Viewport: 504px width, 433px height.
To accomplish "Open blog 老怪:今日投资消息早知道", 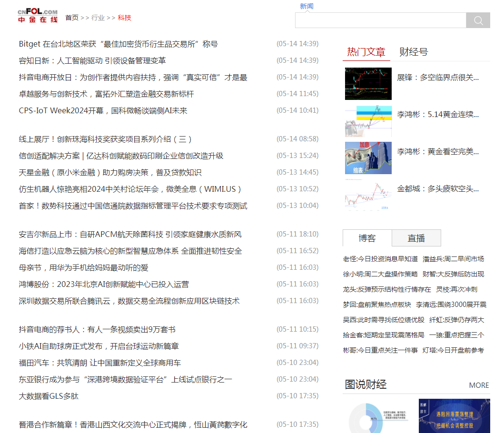I will tap(380, 259).
